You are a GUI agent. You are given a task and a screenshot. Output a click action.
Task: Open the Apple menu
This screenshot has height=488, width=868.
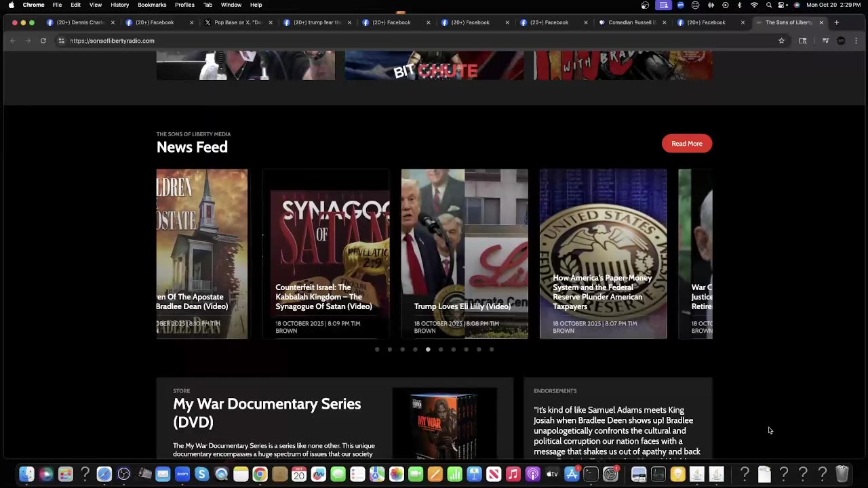click(x=11, y=5)
